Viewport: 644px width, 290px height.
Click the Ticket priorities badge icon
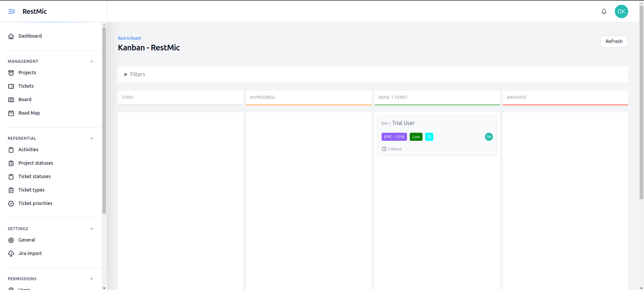pos(11,204)
